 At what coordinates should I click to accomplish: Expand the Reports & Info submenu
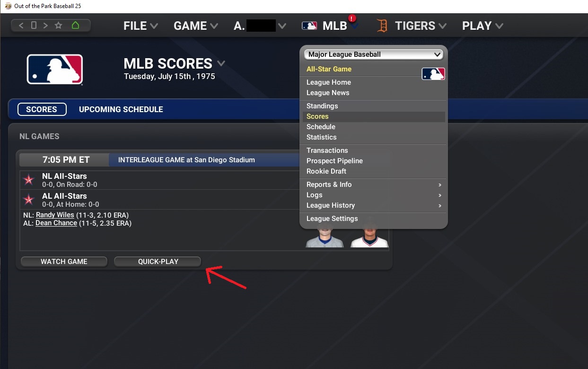pyautogui.click(x=373, y=184)
